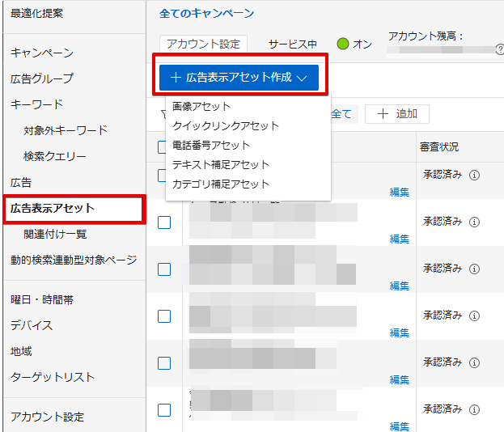Click info icon in fourth 承認済み row

475,316
